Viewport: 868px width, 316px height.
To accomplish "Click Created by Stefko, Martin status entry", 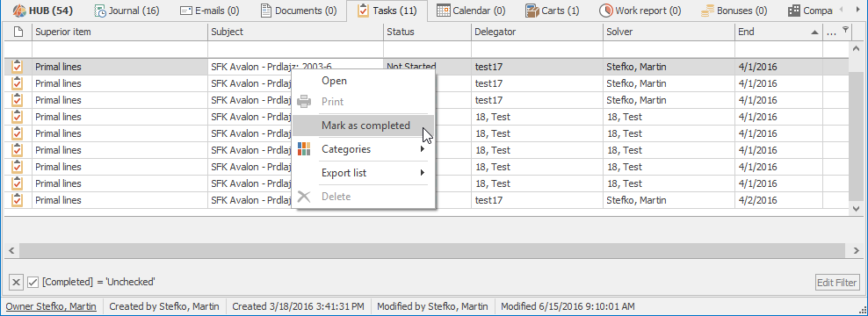I will coord(164,306).
